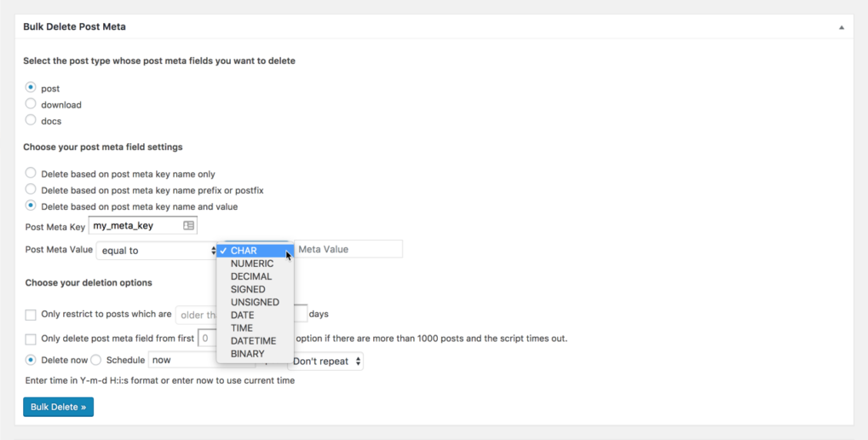
Task: Select DECIMAL from the type list
Action: click(255, 276)
